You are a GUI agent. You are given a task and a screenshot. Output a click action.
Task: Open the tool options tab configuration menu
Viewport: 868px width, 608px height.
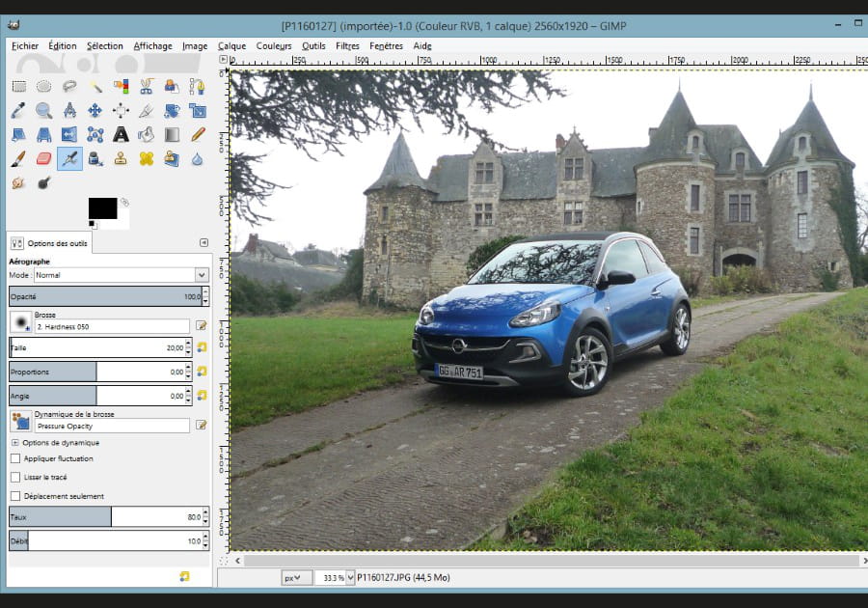click(203, 242)
